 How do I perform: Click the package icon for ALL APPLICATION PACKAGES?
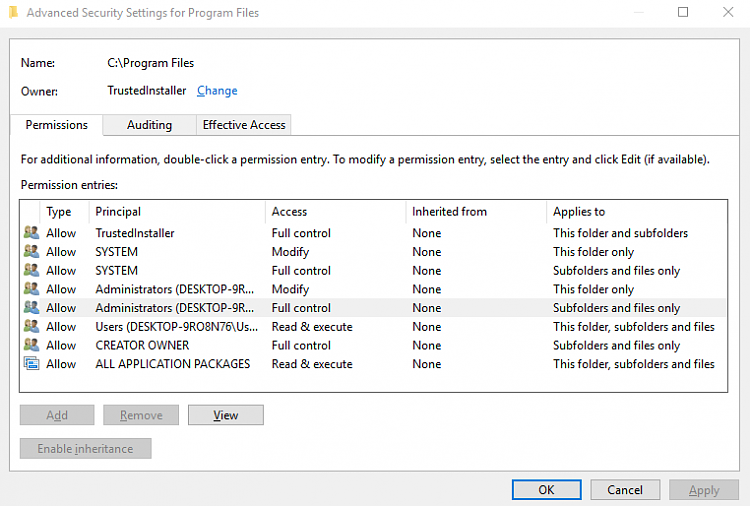click(x=32, y=363)
